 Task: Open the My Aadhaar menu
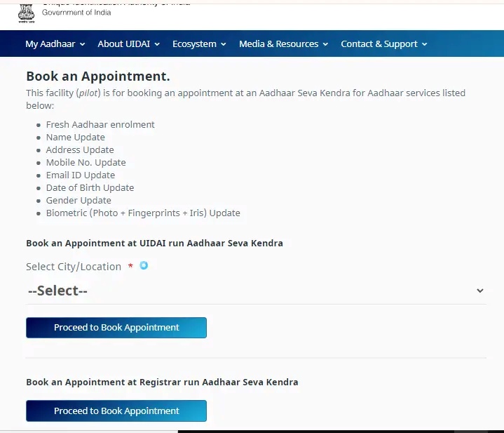pos(55,44)
